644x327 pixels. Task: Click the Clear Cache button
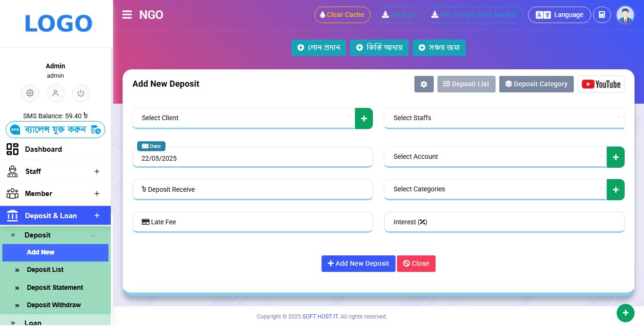[x=342, y=15]
